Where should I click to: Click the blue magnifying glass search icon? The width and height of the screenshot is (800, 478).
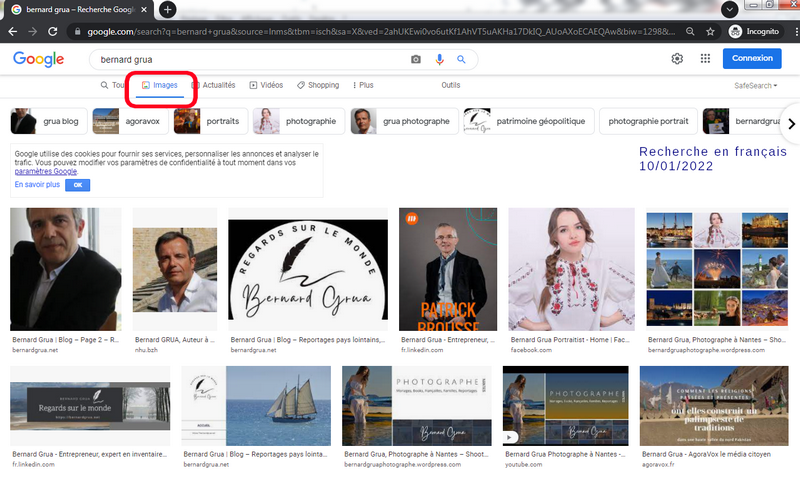[x=461, y=59]
